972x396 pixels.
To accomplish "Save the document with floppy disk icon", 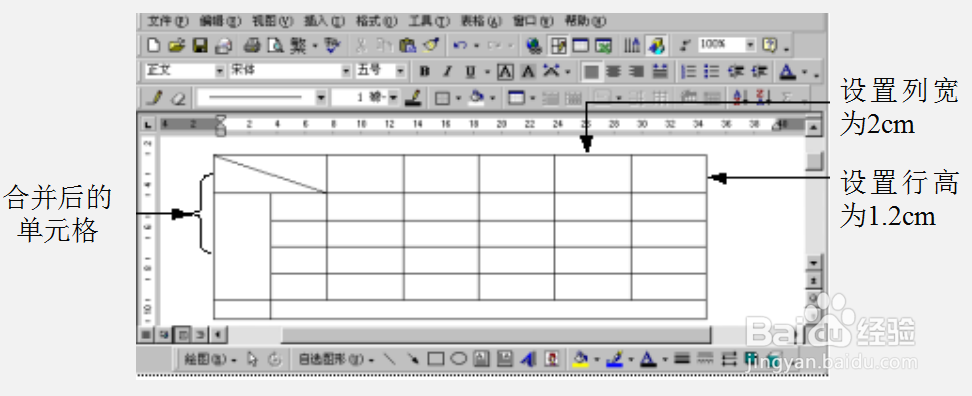I will [x=200, y=45].
